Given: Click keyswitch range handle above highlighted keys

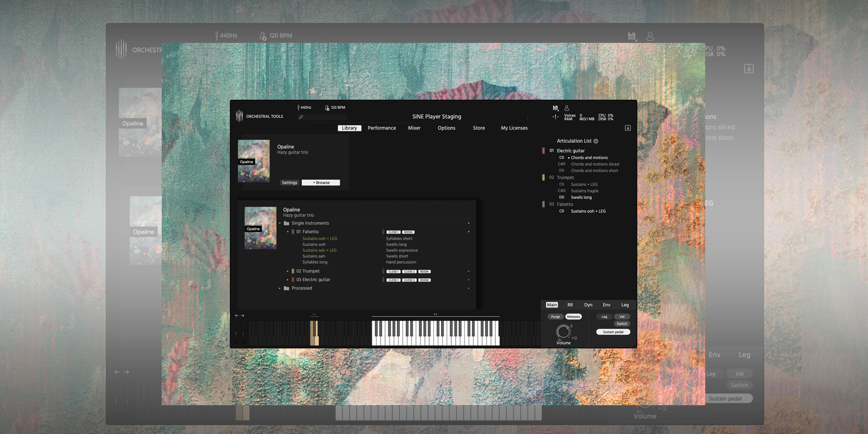Looking at the screenshot, I should 314,314.
